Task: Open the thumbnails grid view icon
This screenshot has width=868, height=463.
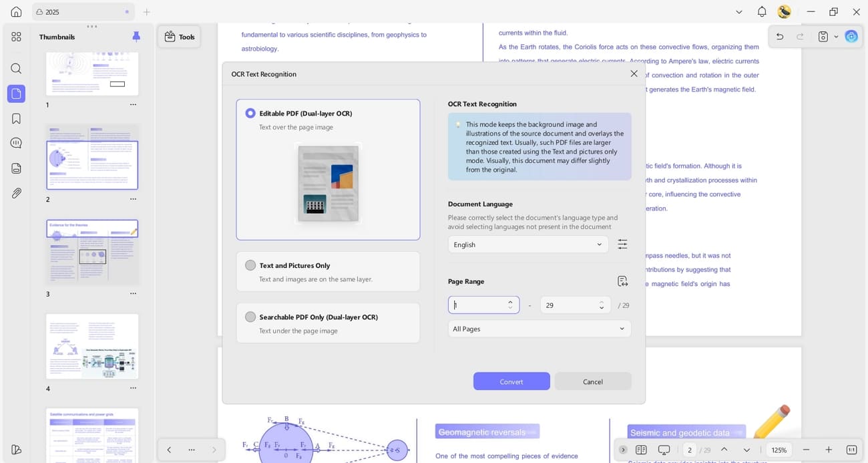Action: [x=16, y=37]
